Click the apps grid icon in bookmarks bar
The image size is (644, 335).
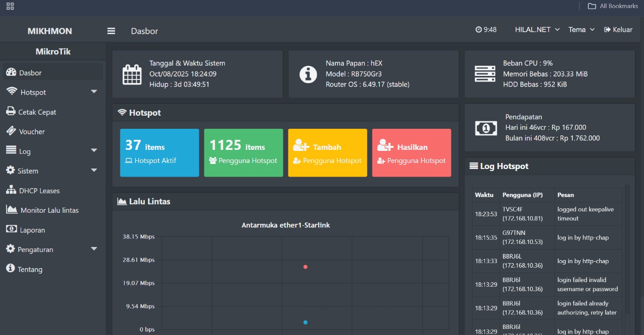coord(10,6)
